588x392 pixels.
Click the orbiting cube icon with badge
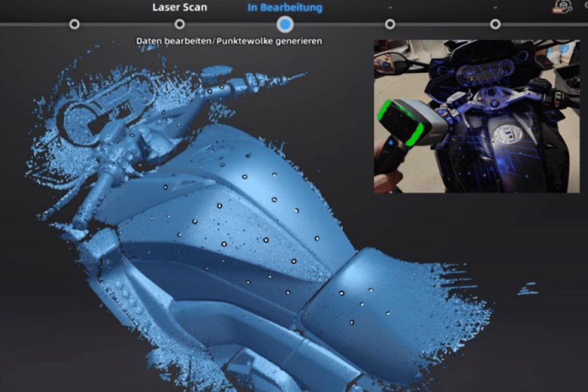562,7
